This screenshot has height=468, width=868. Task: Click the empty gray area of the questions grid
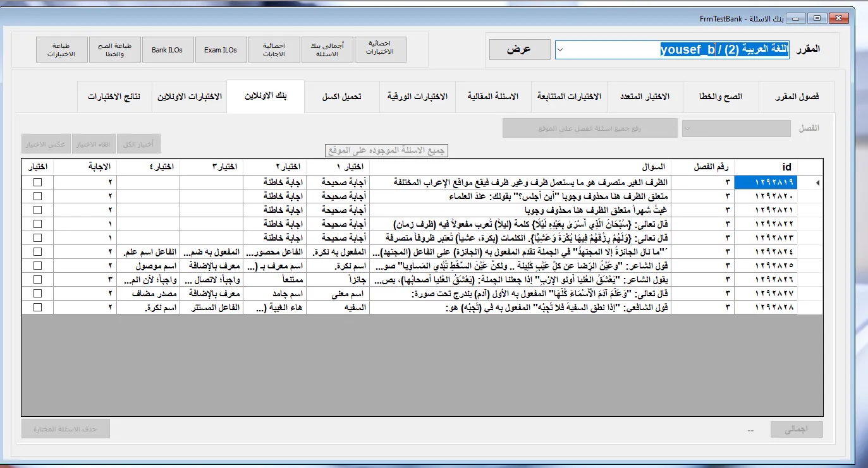click(x=422, y=364)
